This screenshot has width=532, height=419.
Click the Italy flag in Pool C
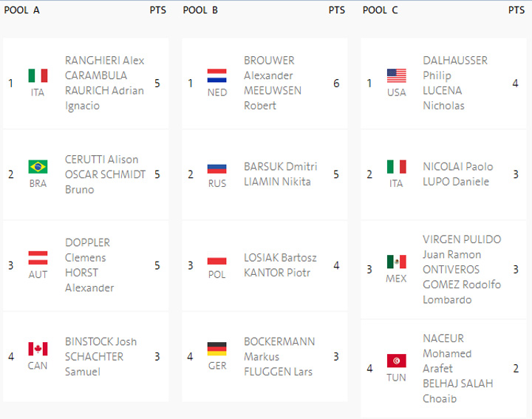pos(397,166)
